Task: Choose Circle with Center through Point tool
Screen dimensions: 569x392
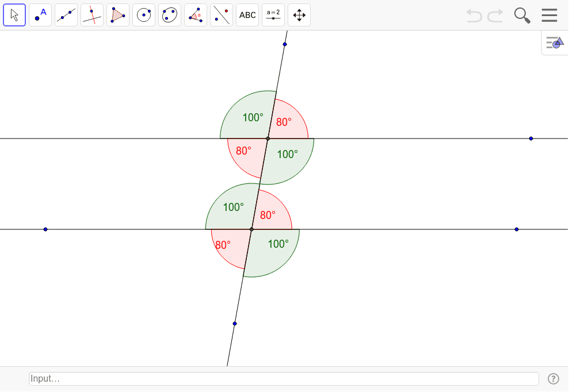Action: pyautogui.click(x=144, y=15)
